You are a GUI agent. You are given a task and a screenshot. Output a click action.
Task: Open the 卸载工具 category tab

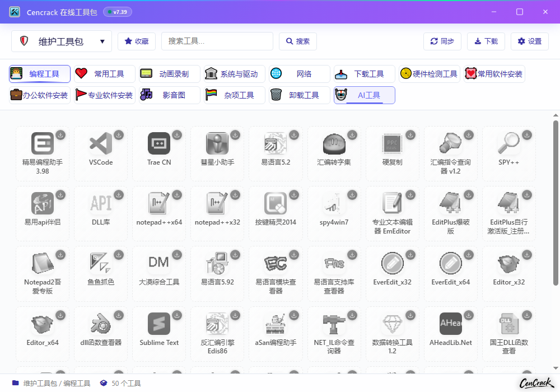[x=300, y=95]
